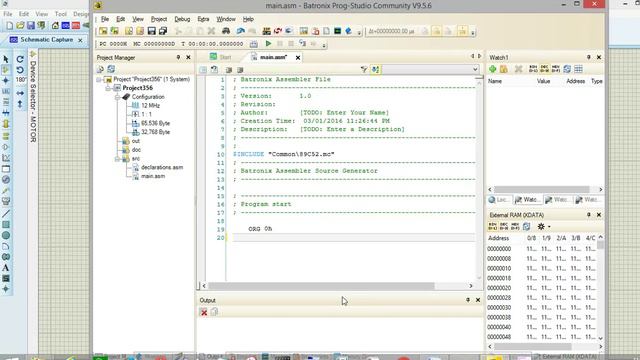Select main.asm in project tree

(x=153, y=176)
